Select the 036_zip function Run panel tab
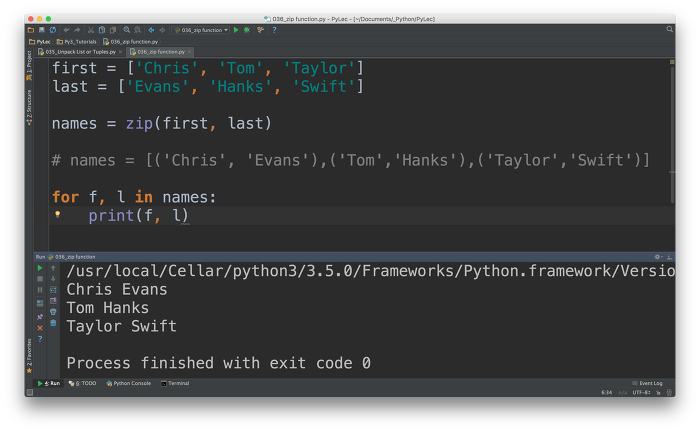This screenshot has width=700, height=432. tap(71, 257)
